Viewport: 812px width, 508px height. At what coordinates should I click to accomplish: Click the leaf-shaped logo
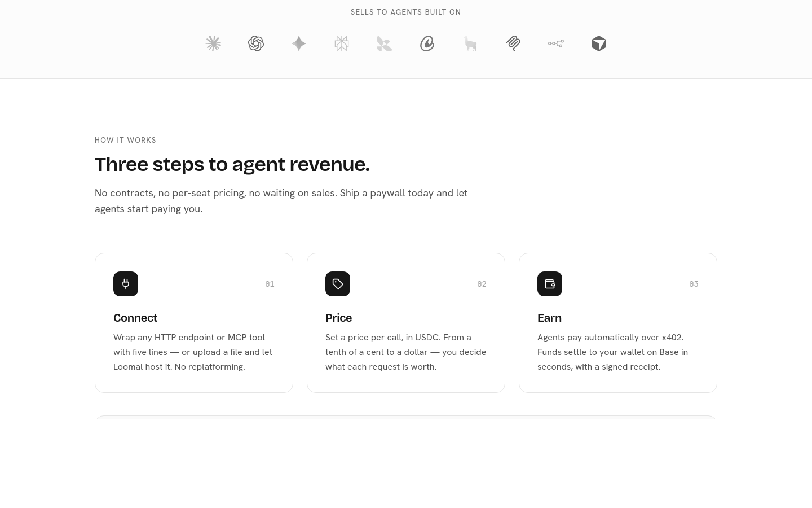pyautogui.click(x=385, y=43)
